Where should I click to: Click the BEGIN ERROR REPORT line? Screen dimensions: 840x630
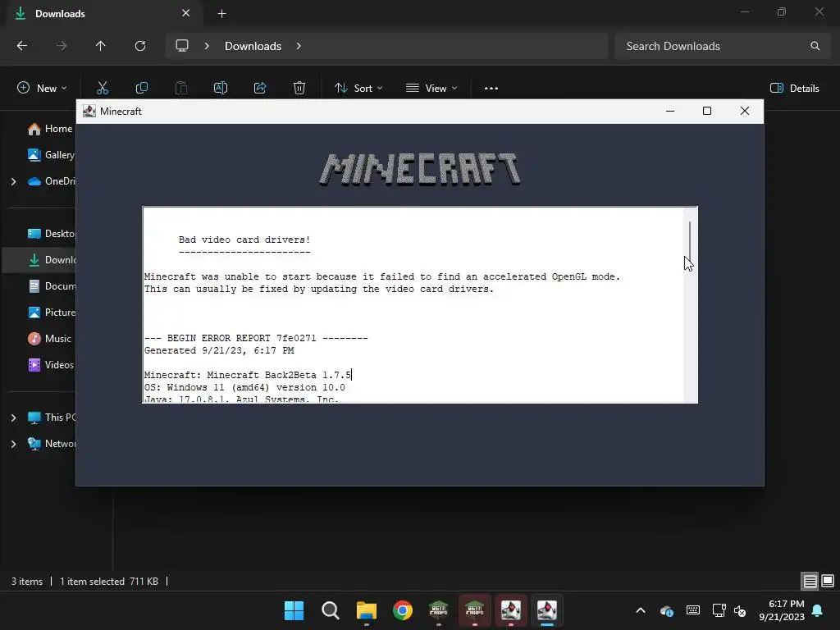256,338
